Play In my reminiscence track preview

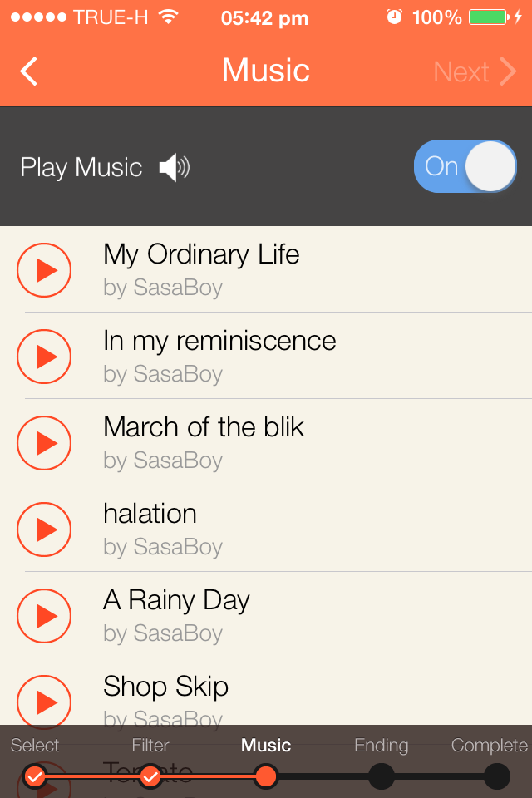[44, 357]
